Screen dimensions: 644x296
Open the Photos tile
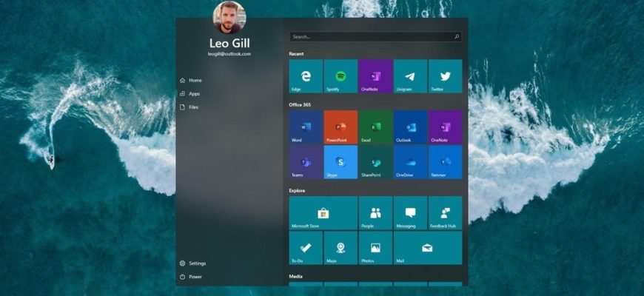tap(375, 248)
